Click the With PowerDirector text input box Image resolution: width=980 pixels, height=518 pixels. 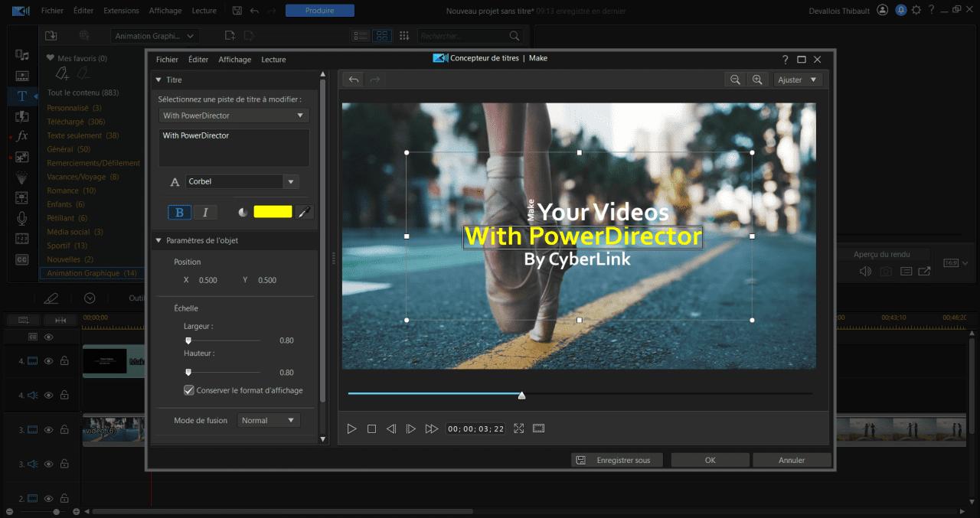234,147
